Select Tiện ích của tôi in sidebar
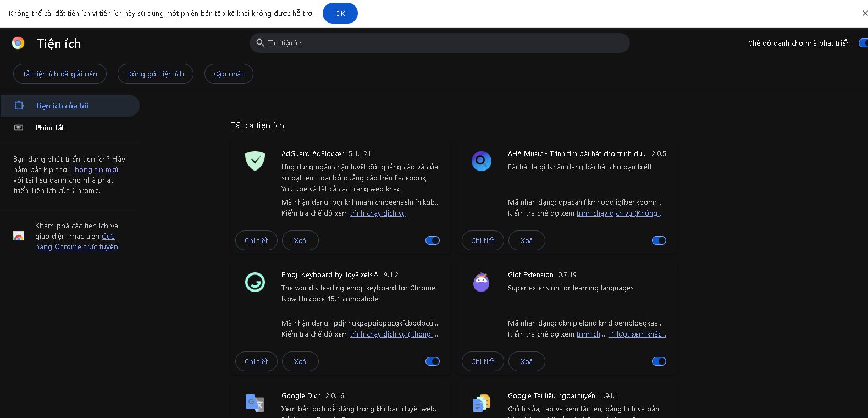 click(62, 106)
